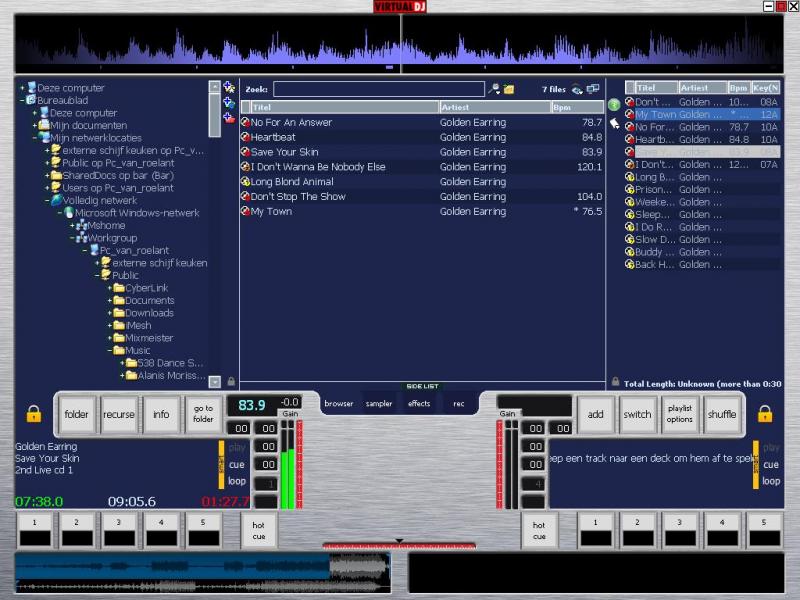Image resolution: width=800 pixels, height=600 pixels.
Task: Click into the Zoek search field
Action: [379, 89]
